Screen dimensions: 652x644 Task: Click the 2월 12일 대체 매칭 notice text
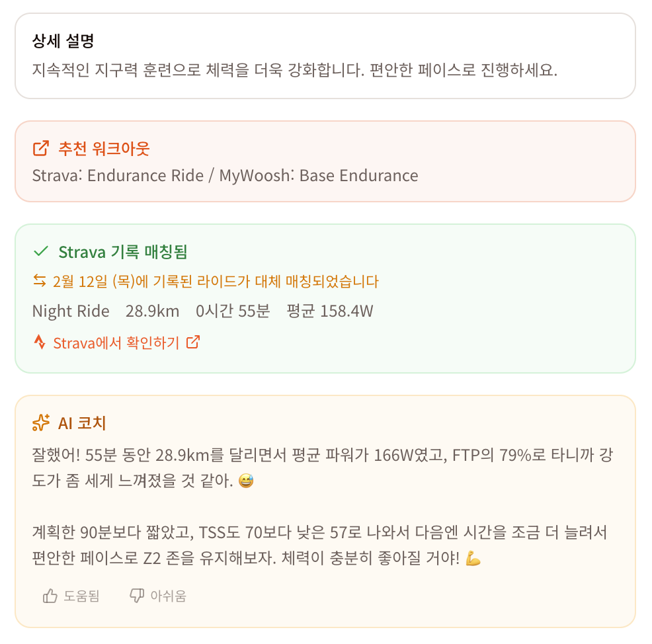pos(216,282)
